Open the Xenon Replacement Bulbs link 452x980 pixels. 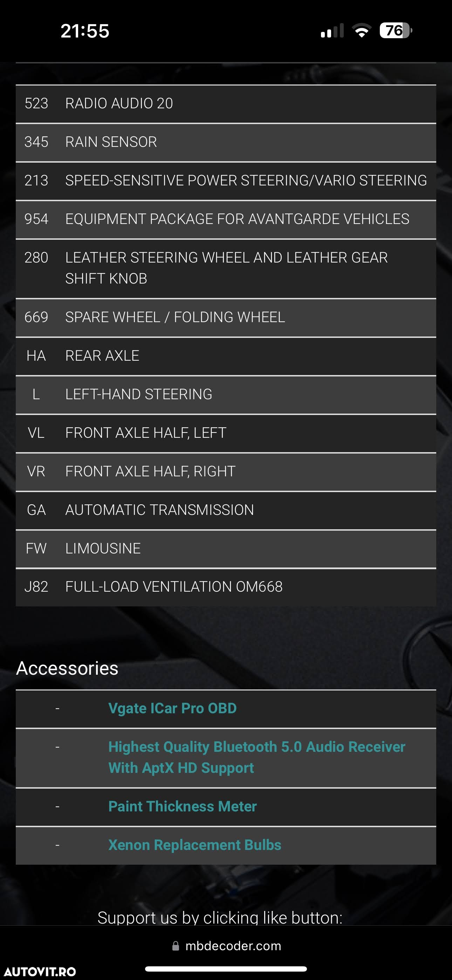195,845
